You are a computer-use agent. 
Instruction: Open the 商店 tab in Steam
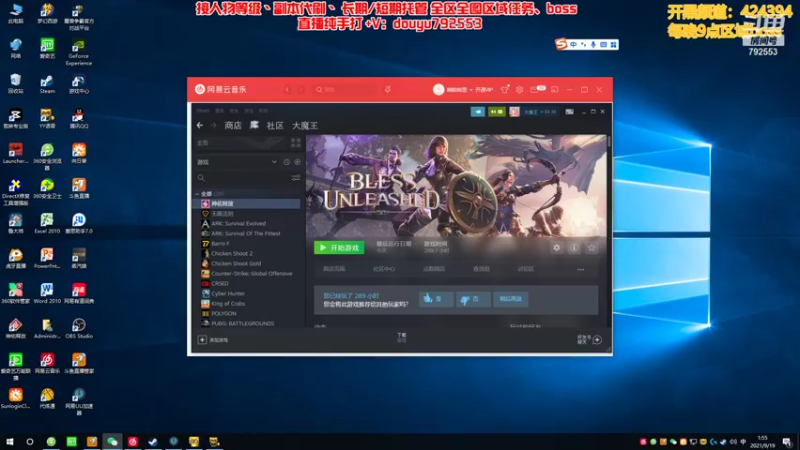pyautogui.click(x=233, y=125)
